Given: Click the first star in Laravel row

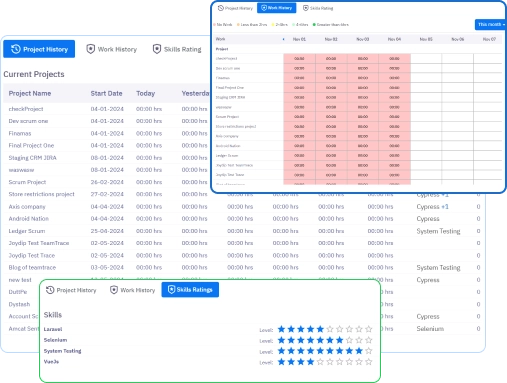Looking at the screenshot, I should tap(281, 329).
